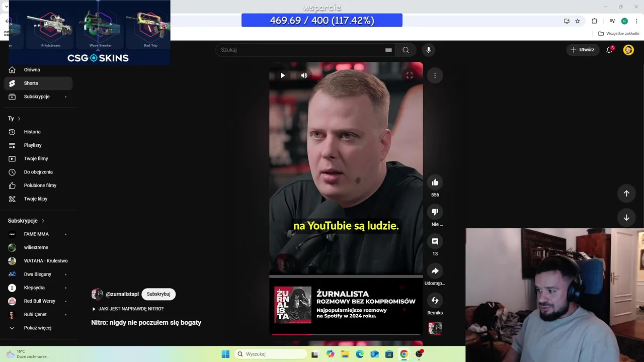This screenshot has height=362, width=644.
Task: Go to Główna home page
Action: (x=38, y=70)
